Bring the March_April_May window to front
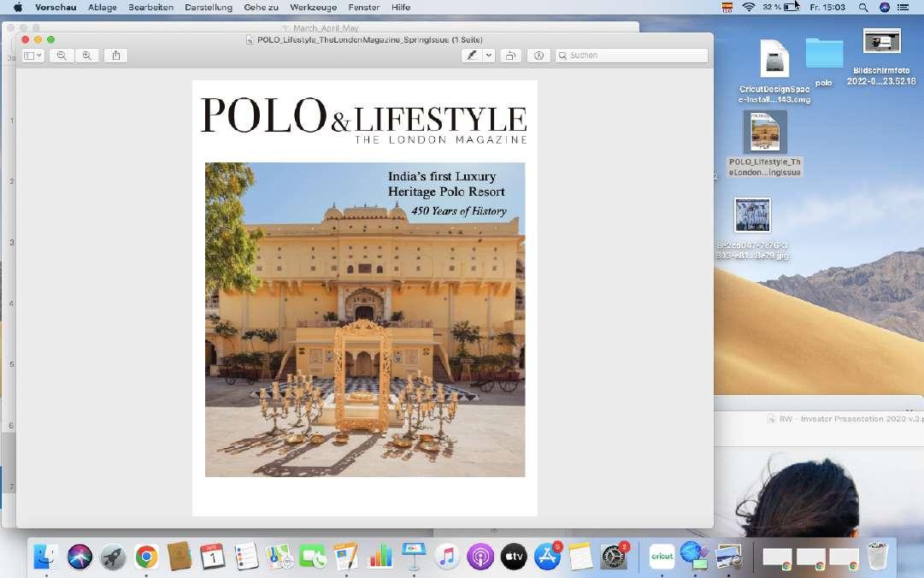924x578 pixels. coord(326,27)
